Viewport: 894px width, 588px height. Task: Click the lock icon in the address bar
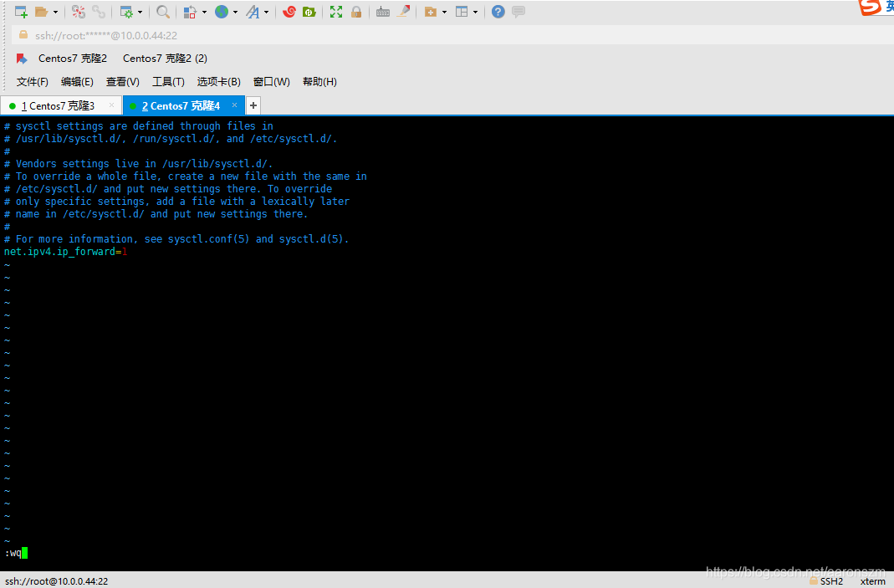point(23,35)
